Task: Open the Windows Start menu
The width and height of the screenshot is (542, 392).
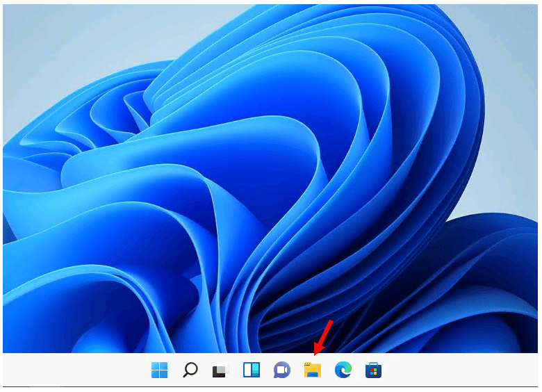Action: click(159, 370)
